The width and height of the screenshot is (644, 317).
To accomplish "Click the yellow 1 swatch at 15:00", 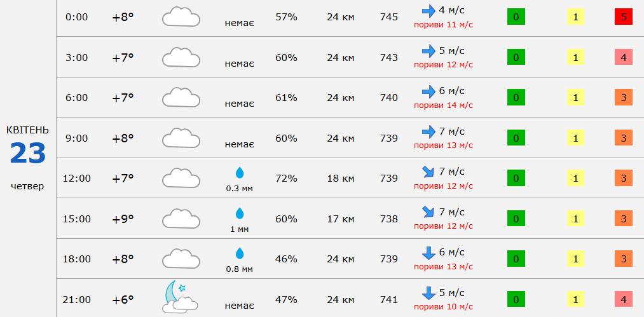I will (575, 219).
